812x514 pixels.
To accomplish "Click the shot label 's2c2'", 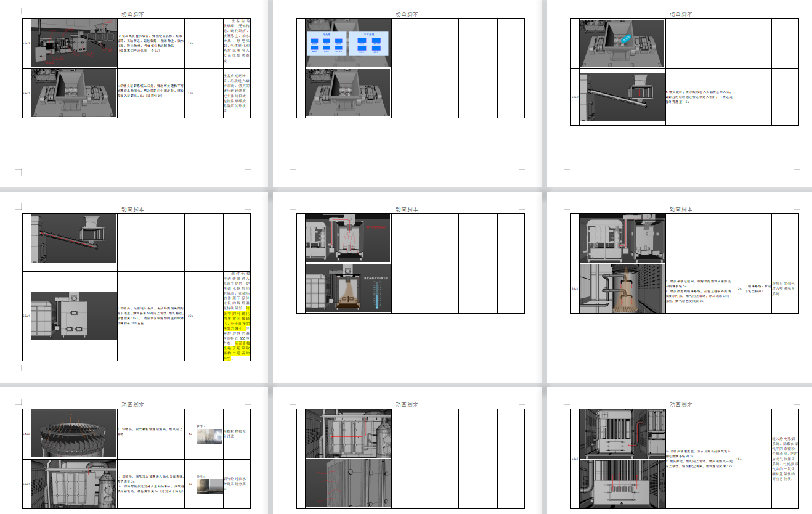I will coord(575,97).
